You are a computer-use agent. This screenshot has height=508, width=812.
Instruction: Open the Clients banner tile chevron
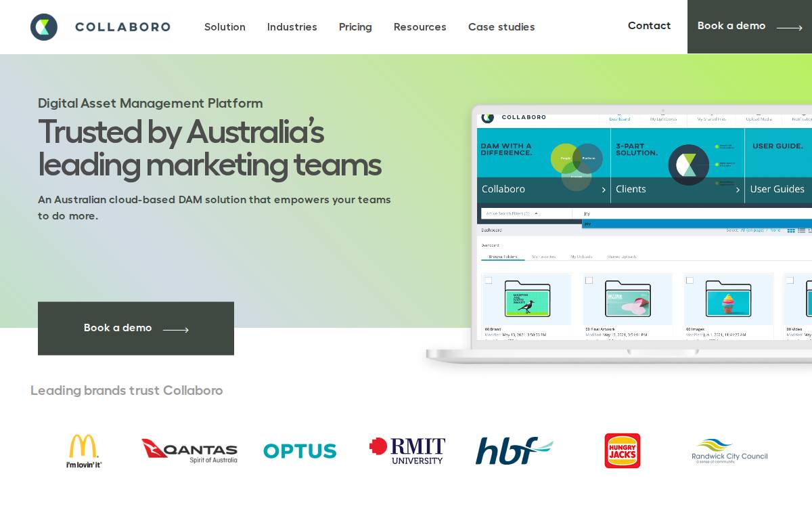point(738,190)
